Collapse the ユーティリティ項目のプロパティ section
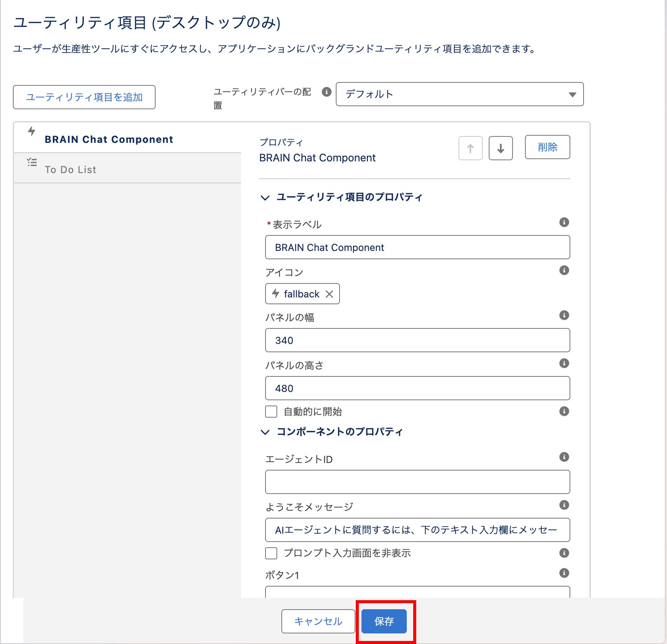The height and width of the screenshot is (644, 667). [x=265, y=198]
